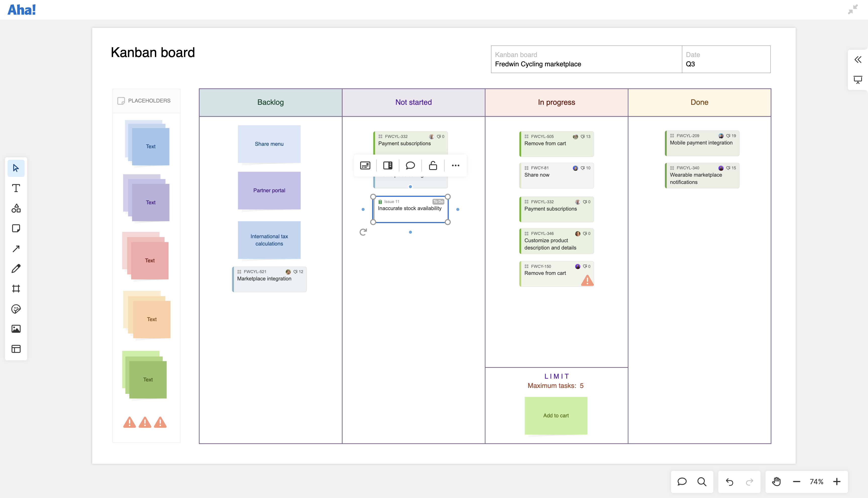The height and width of the screenshot is (498, 868).
Task: Click the Aha! logo
Action: tap(22, 9)
